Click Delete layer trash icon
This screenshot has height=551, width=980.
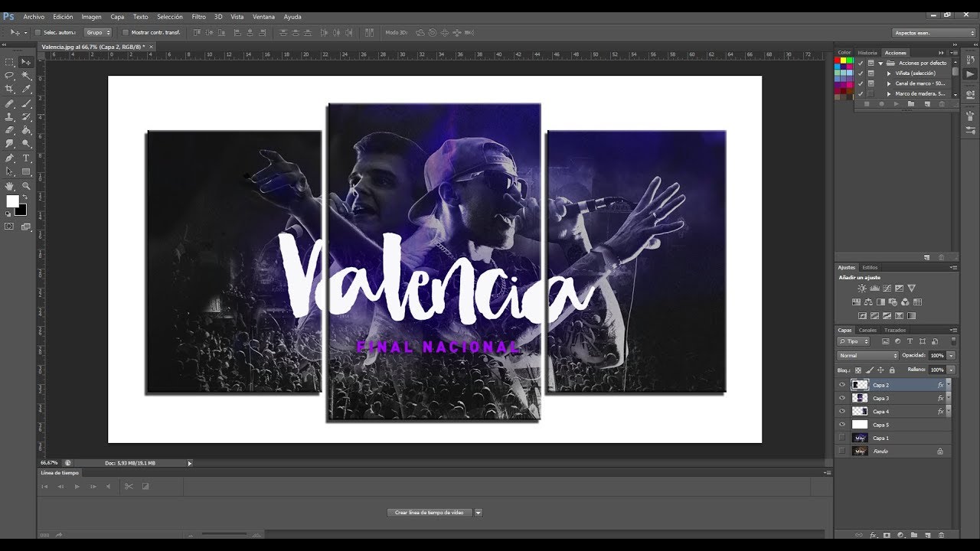pos(941,535)
